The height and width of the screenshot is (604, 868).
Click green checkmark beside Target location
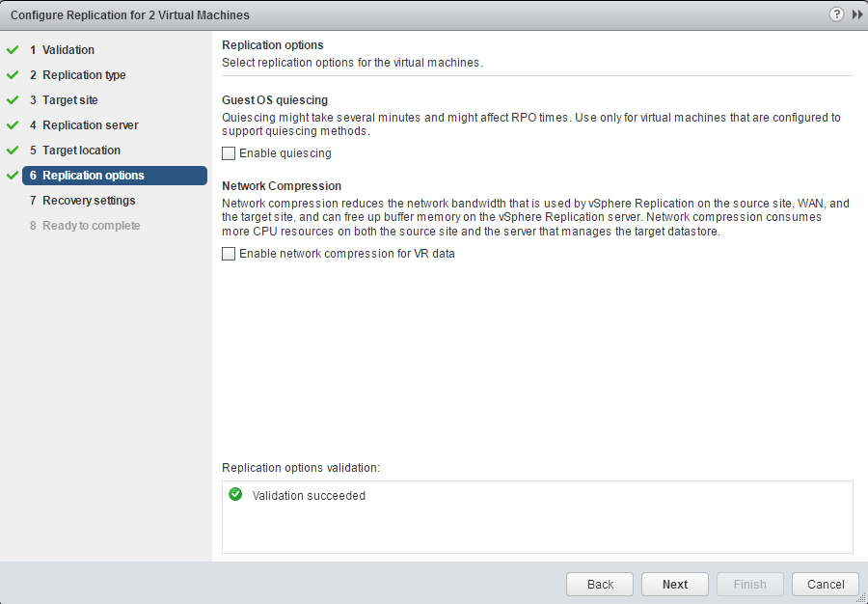point(13,150)
